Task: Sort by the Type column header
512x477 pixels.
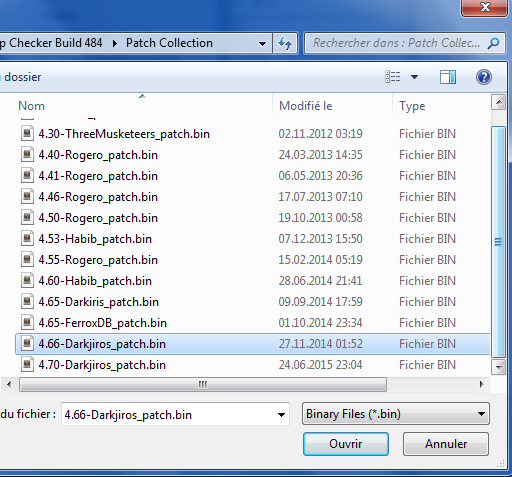Action: [412, 106]
